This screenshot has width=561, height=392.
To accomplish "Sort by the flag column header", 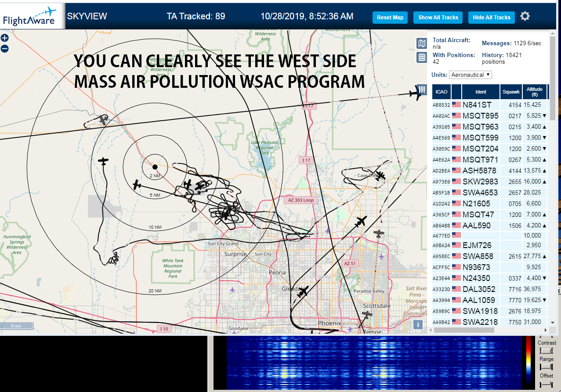I will [456, 92].
